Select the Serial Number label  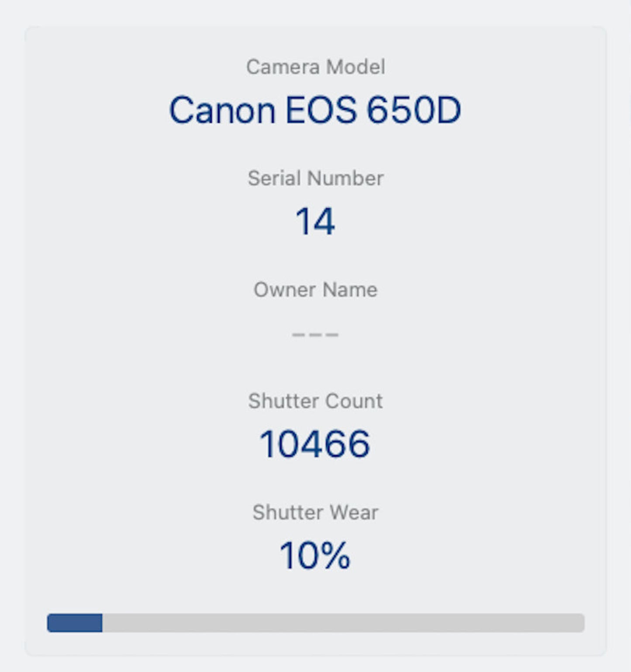click(x=315, y=177)
